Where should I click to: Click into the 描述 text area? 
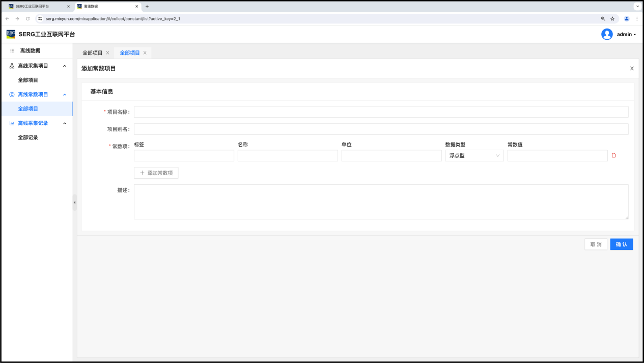coord(381,202)
